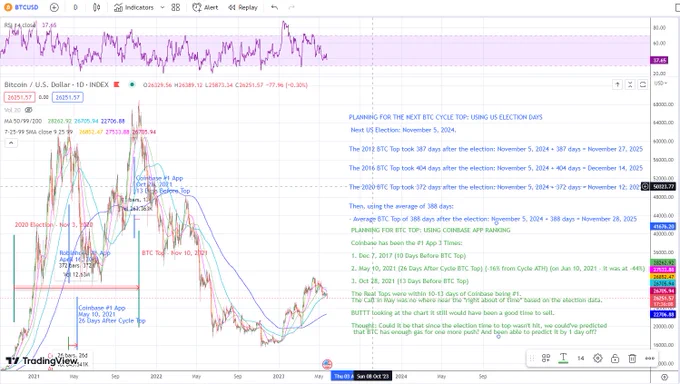
Task: Select the RSI 14 close legend
Action: pos(20,25)
